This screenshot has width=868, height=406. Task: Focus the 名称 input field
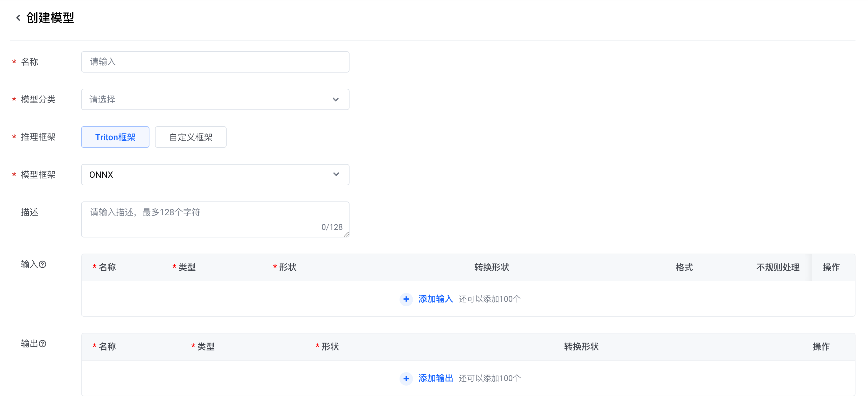[x=215, y=62]
